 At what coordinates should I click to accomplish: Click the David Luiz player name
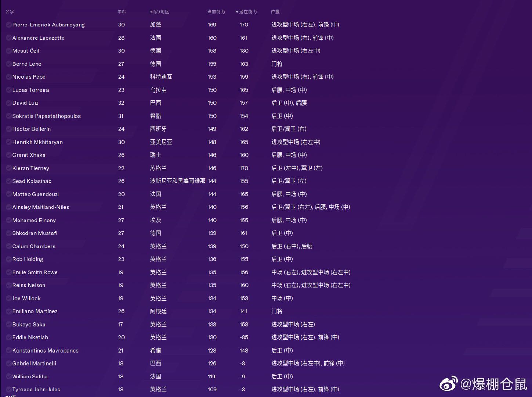coord(25,103)
